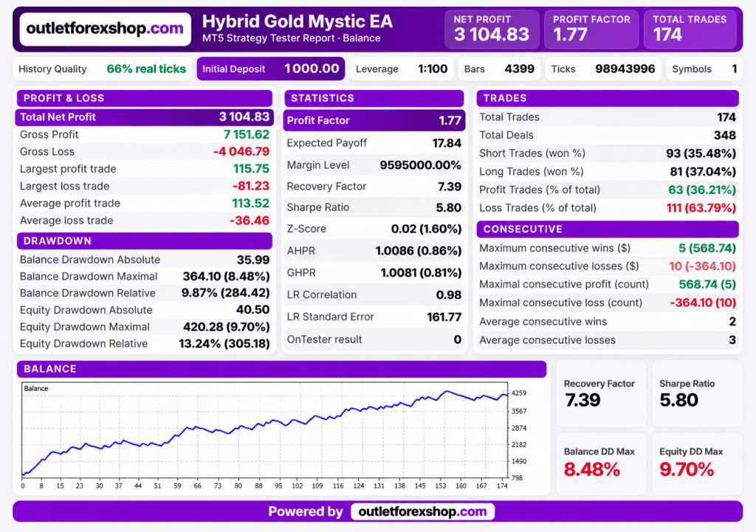Click Maximal consecutive profit (count) row
This screenshot has height=532, width=756.
(608, 284)
